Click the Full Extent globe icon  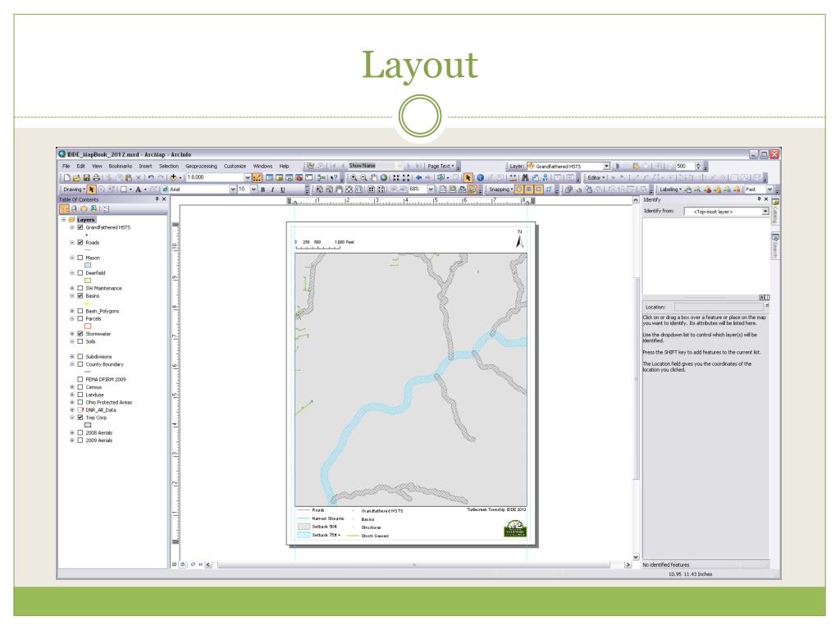[384, 178]
